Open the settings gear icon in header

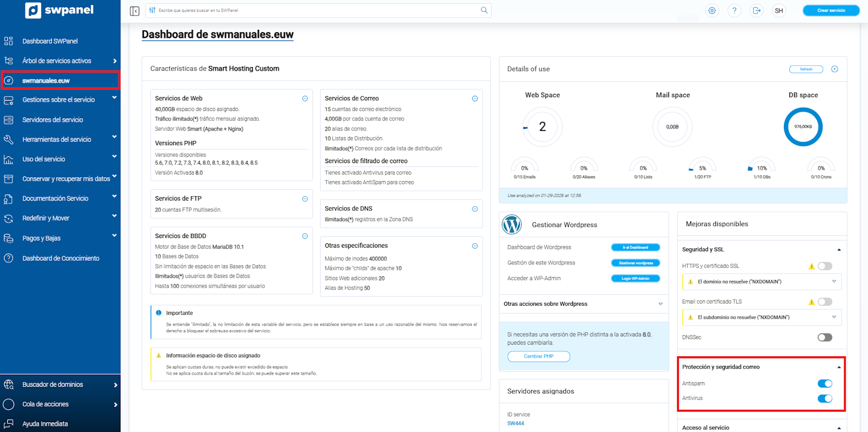(x=712, y=10)
